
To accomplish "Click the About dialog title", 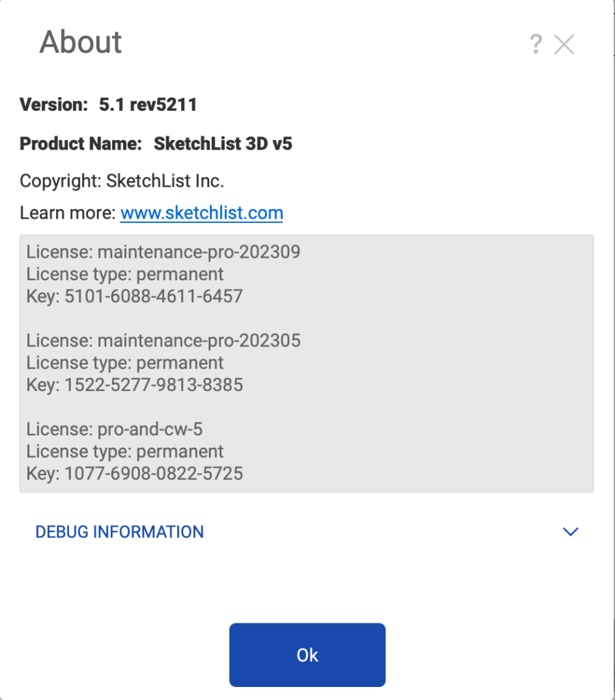I will 81,42.
